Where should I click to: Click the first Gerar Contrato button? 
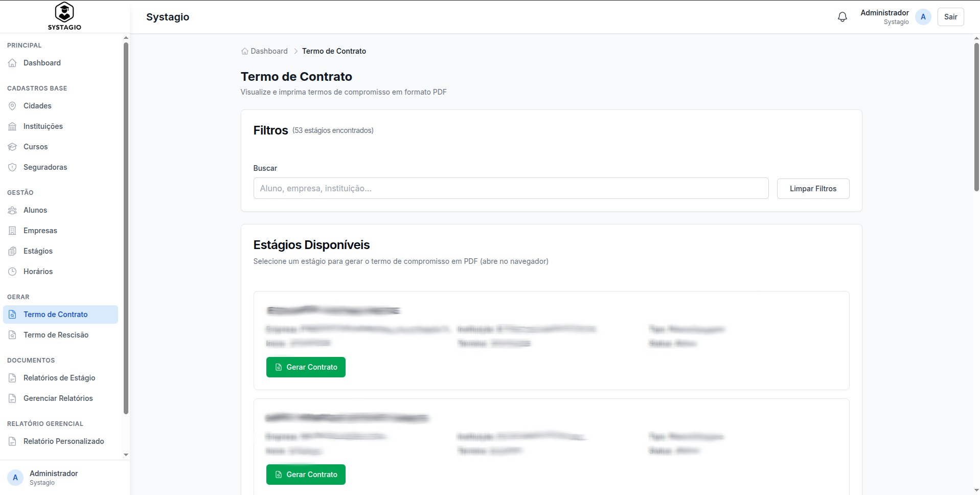tap(306, 367)
